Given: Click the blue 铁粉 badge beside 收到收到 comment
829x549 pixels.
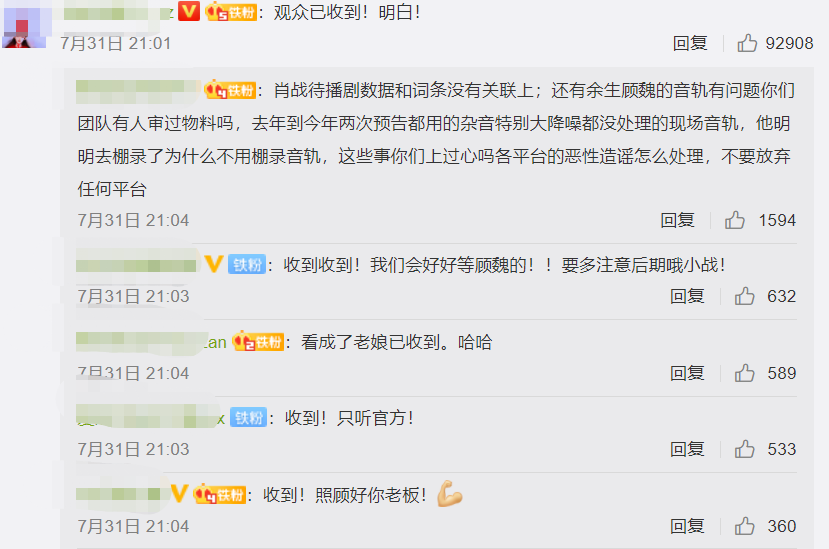Looking at the screenshot, I should [247, 264].
